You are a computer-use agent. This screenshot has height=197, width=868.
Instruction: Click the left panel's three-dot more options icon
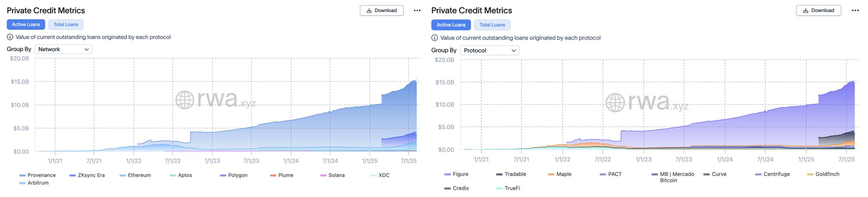(x=417, y=10)
